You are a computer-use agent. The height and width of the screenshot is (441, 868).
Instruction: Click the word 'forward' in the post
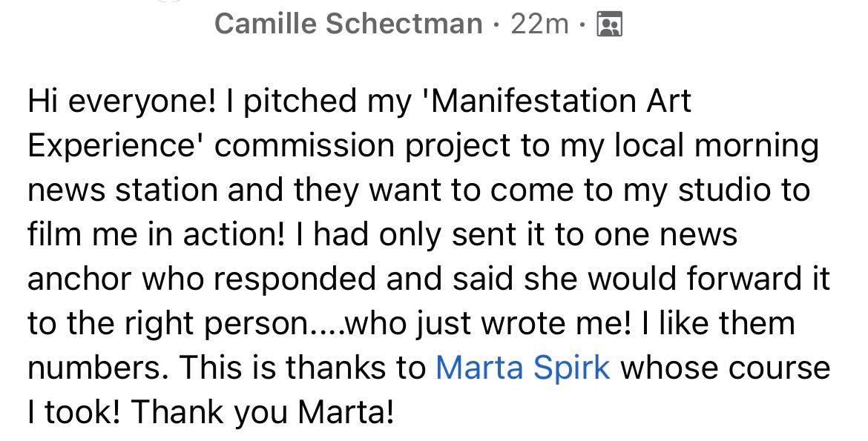point(744,279)
